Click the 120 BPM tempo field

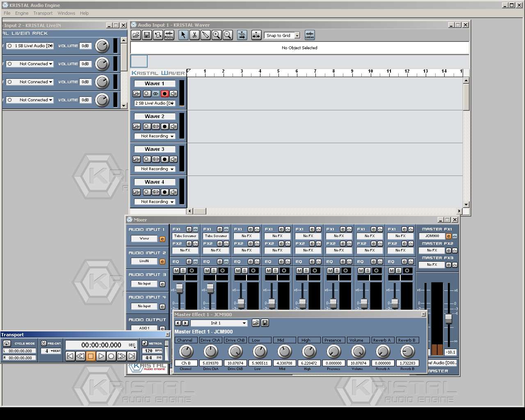pyautogui.click(x=153, y=351)
